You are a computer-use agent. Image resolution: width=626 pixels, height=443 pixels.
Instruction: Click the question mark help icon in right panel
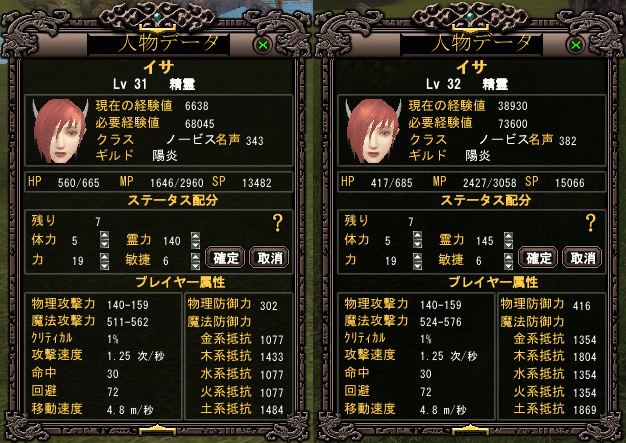coord(590,223)
